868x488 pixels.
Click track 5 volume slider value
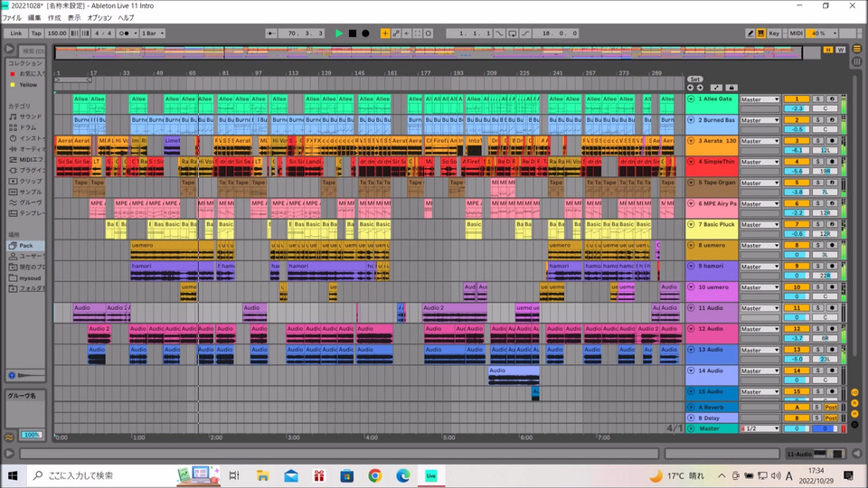click(797, 192)
